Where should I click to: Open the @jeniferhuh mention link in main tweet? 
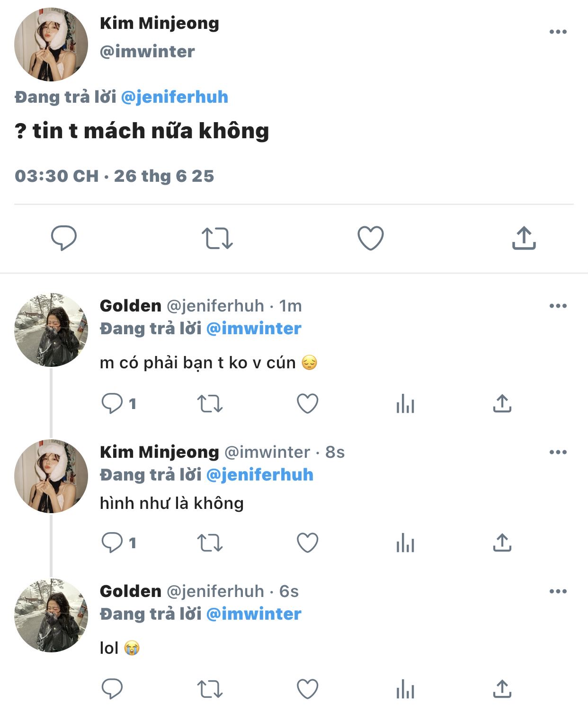tap(175, 97)
